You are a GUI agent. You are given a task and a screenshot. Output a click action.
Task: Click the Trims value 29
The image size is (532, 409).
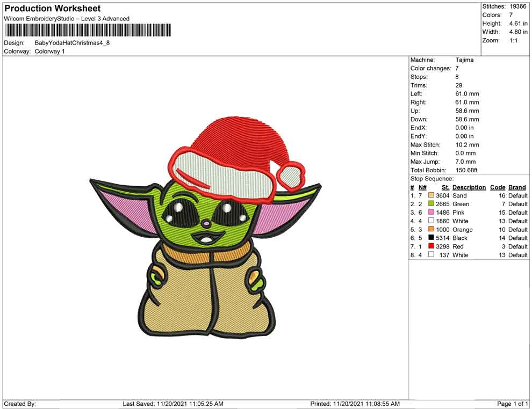(x=459, y=85)
